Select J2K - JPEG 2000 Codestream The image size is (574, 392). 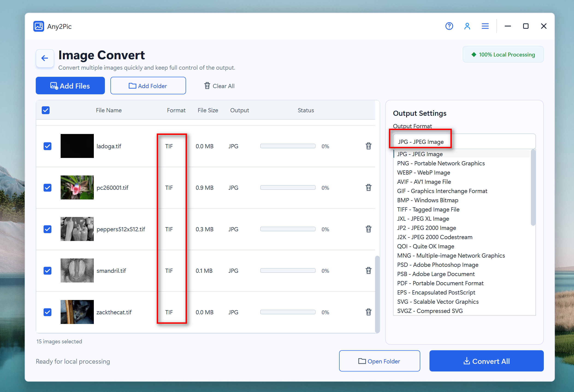pos(462,237)
